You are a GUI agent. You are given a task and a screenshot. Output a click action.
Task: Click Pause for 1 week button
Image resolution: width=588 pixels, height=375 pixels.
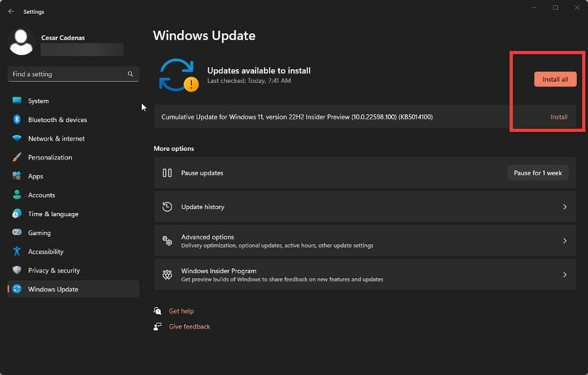click(538, 173)
